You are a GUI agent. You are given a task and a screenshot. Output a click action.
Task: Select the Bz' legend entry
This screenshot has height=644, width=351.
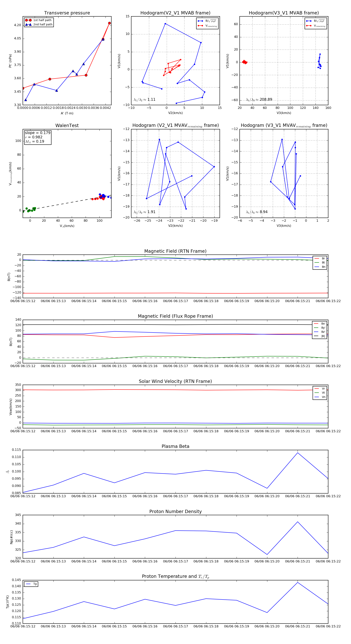[x=320, y=332]
